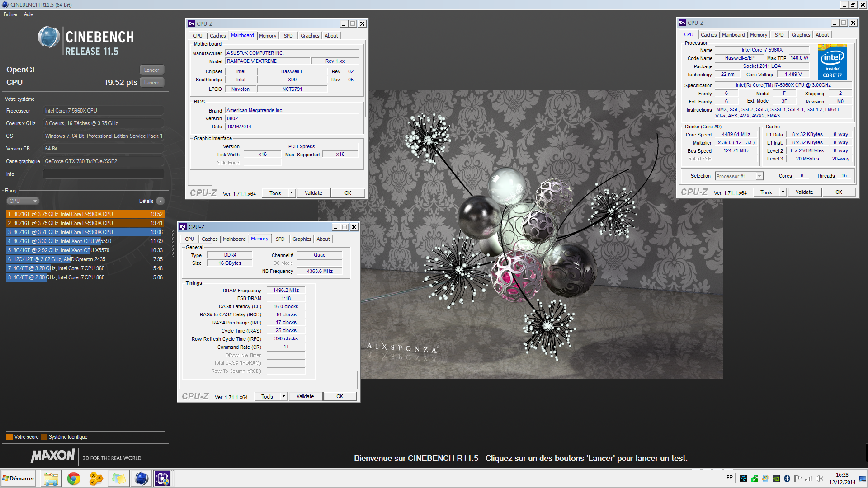Screen dimensions: 868x488
Task: Open SPD tab in Mainboard CPU-Z window
Action: coord(288,36)
